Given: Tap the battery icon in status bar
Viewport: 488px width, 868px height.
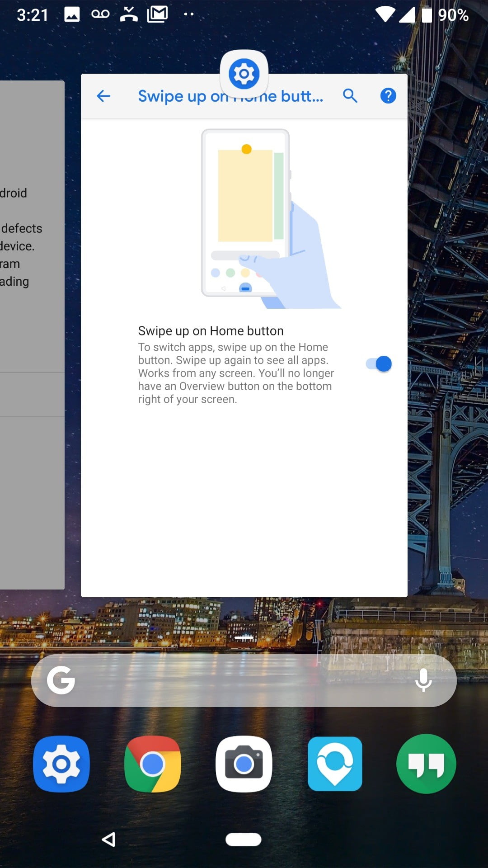Looking at the screenshot, I should point(427,14).
